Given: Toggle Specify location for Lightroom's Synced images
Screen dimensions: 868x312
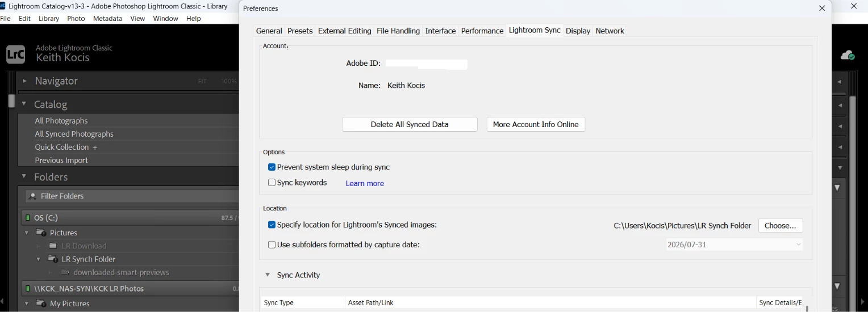Looking at the screenshot, I should 272,225.
